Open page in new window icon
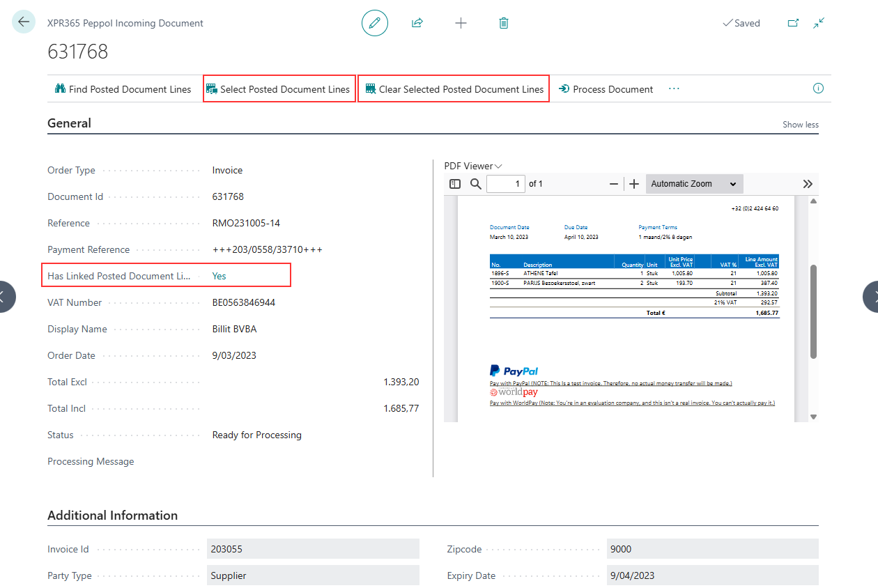 [x=793, y=23]
